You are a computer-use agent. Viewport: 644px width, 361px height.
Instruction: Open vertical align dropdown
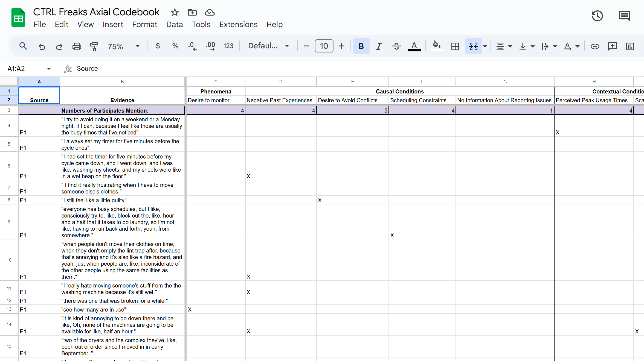pyautogui.click(x=526, y=46)
